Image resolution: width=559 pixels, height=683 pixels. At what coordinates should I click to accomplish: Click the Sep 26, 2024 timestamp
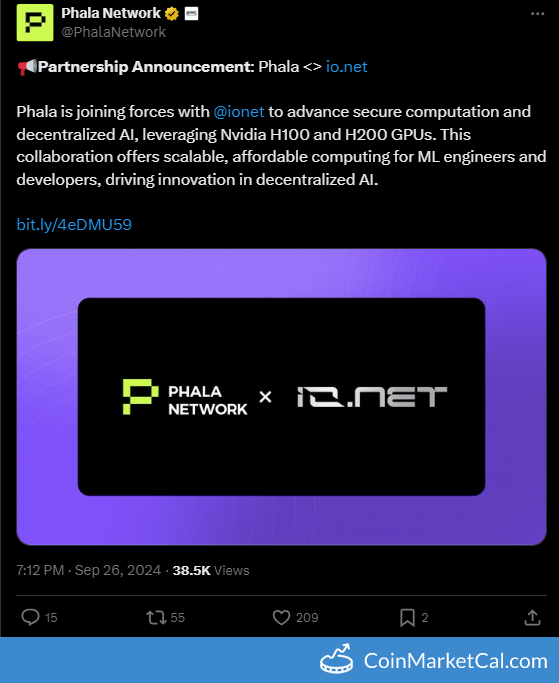(118, 570)
